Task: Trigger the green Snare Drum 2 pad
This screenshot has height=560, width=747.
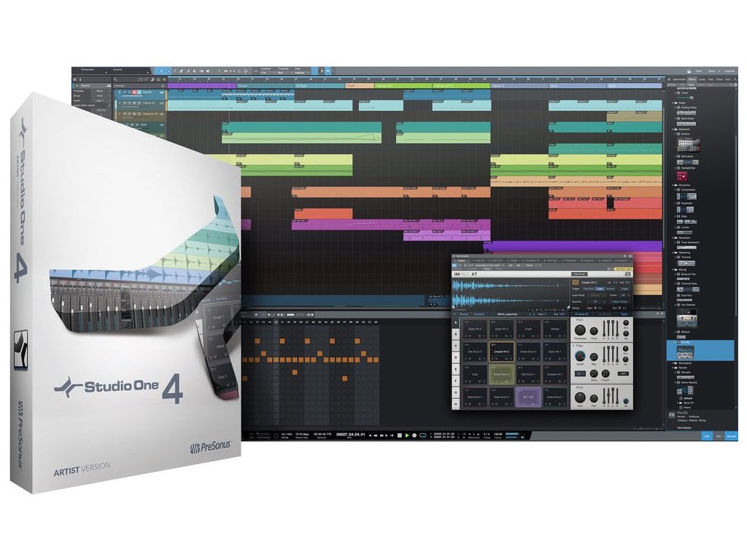Action: coord(501,373)
